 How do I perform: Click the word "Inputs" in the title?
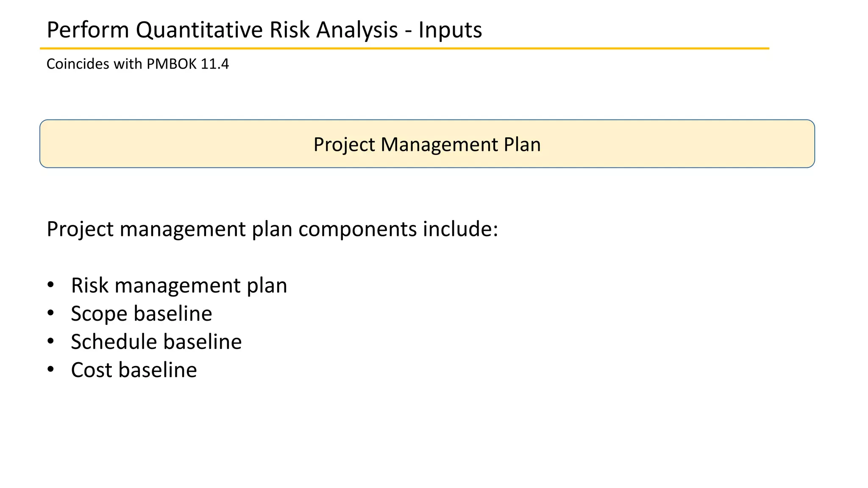450,30
